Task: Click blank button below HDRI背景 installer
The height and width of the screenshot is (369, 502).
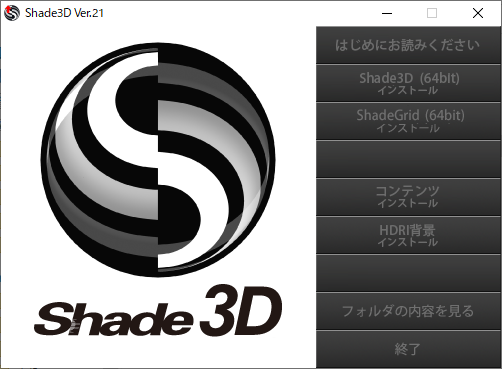Action: point(408,273)
